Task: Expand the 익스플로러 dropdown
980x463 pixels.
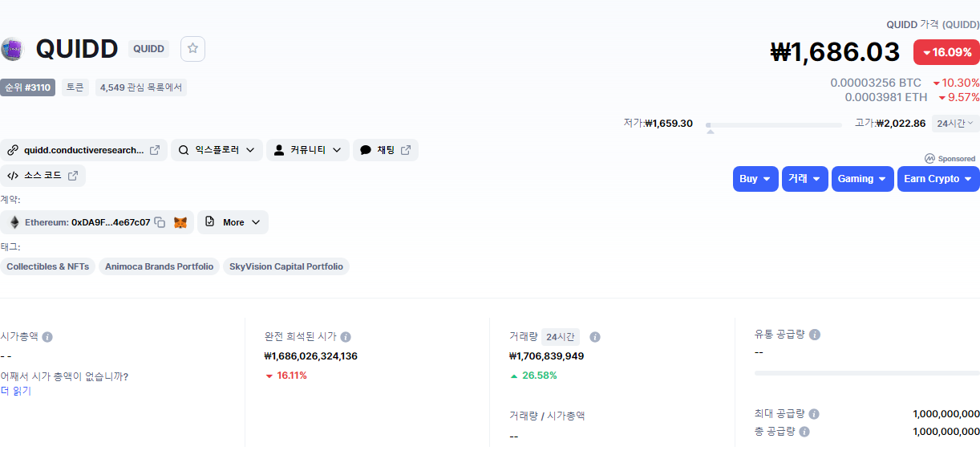Action: pyautogui.click(x=217, y=150)
